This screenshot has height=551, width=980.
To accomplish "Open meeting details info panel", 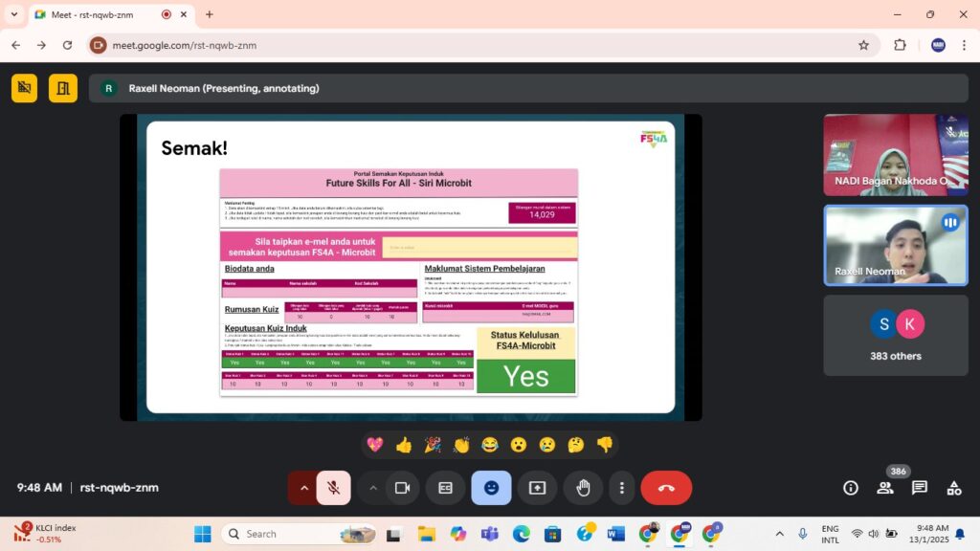I will (851, 488).
